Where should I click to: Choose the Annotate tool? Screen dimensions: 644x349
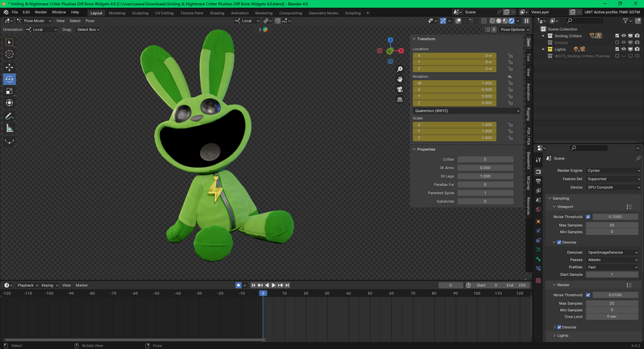[x=10, y=116]
